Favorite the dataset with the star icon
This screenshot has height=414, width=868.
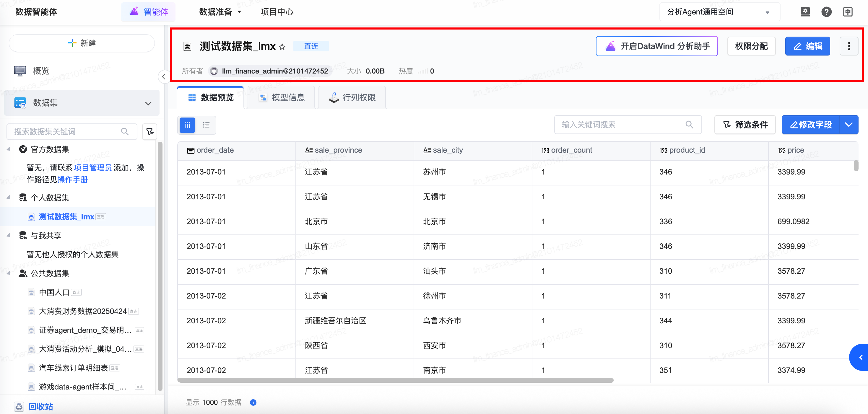(282, 47)
